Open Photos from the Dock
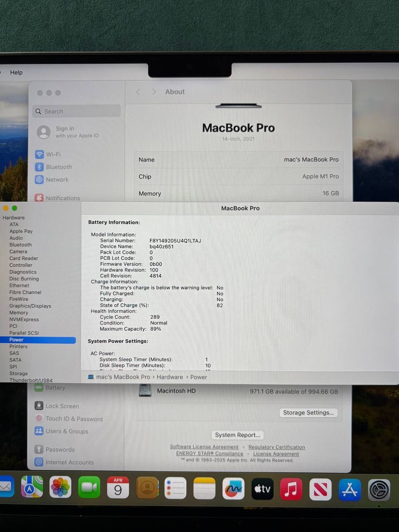Screen dimensions: 399x532 point(61,487)
